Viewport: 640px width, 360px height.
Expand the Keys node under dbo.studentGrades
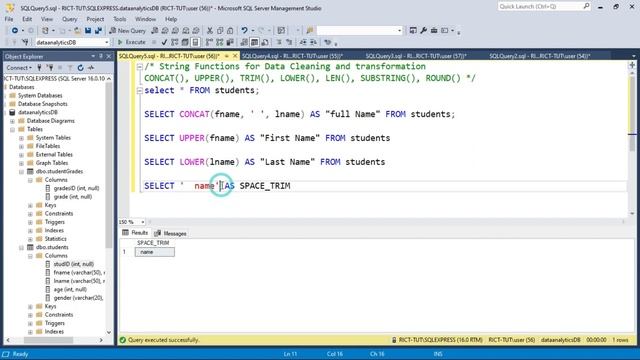tap(30, 205)
